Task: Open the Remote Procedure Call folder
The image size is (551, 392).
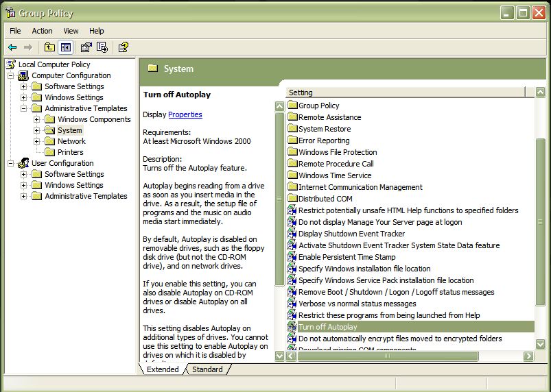Action: pos(331,163)
